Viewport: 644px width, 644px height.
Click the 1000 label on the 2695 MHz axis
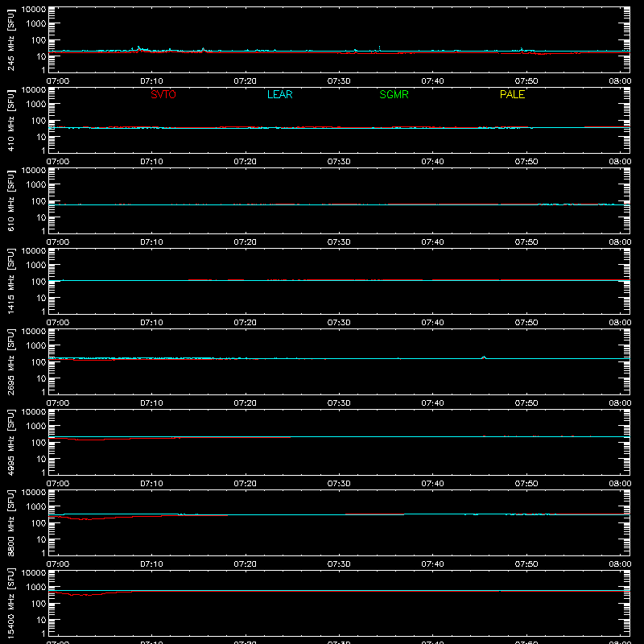[x=36, y=346]
